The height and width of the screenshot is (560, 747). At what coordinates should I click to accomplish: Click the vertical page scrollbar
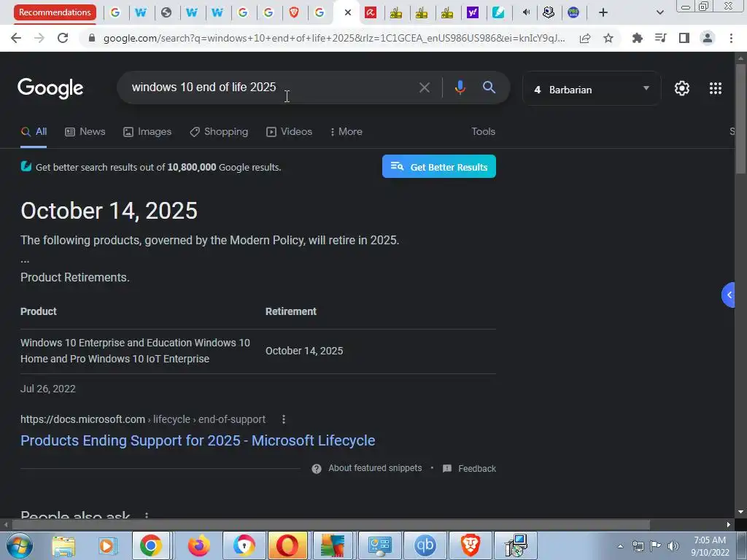(740, 119)
